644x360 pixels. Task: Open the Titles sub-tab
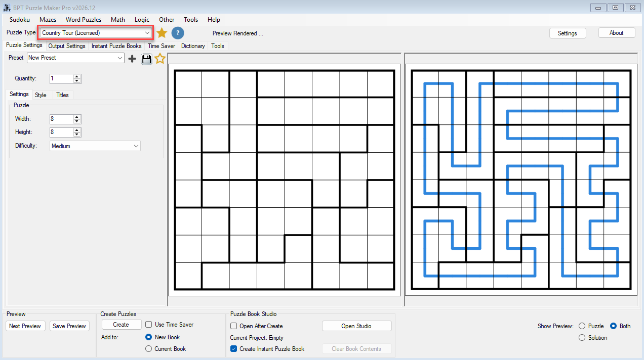tap(62, 95)
